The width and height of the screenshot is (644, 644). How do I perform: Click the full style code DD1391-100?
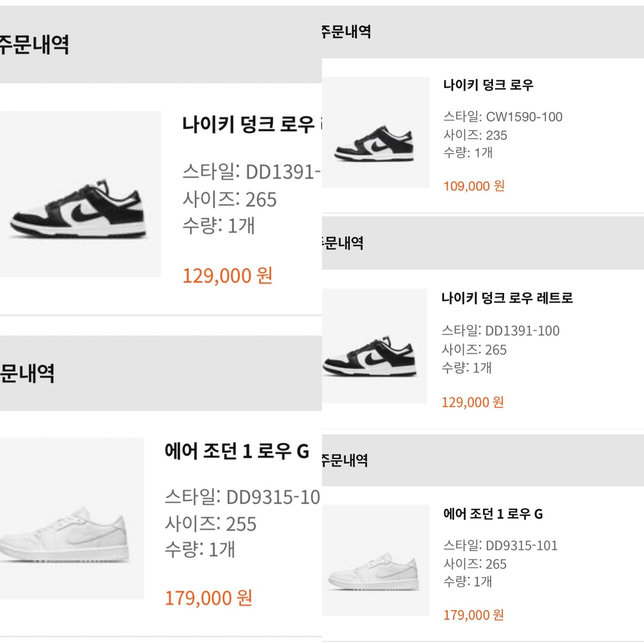point(522,331)
